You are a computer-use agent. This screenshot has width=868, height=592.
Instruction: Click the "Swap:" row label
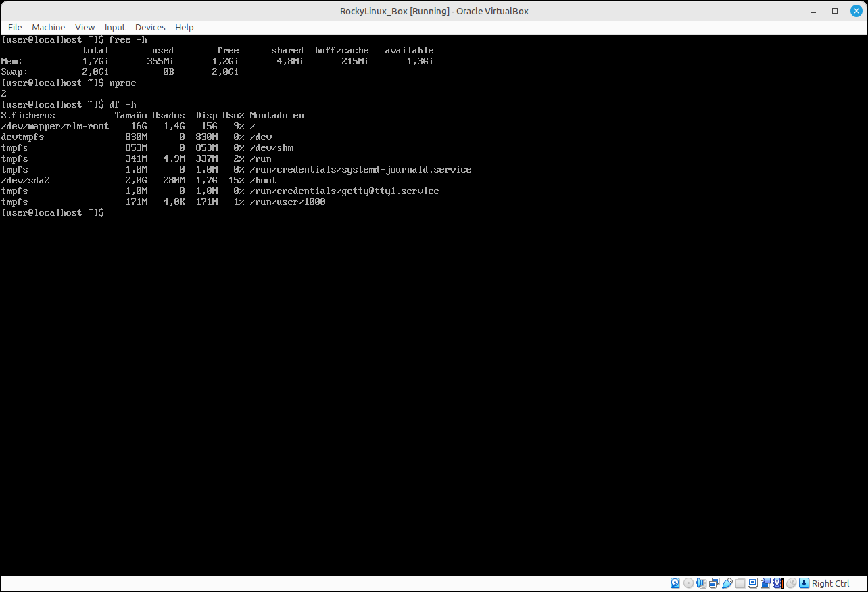15,72
